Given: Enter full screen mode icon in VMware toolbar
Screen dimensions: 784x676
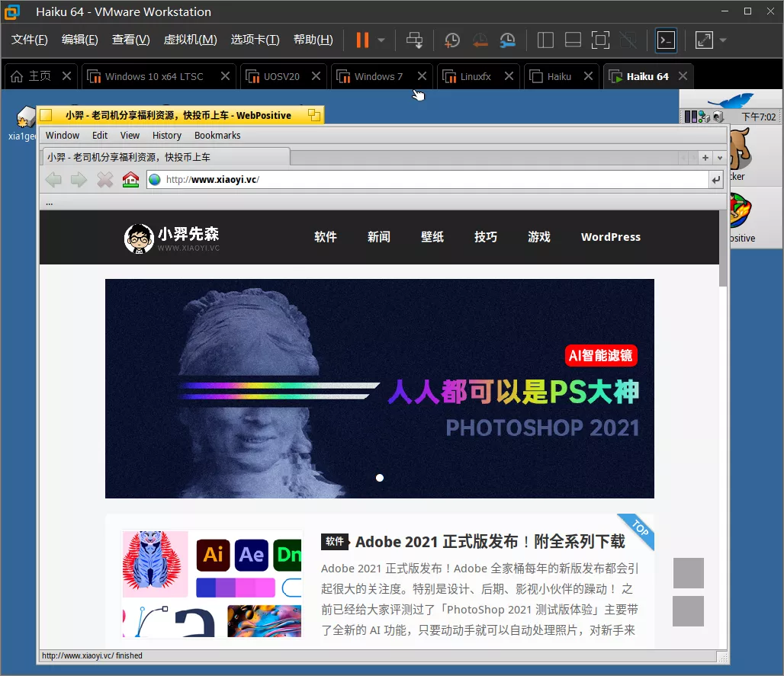Looking at the screenshot, I should pos(600,40).
